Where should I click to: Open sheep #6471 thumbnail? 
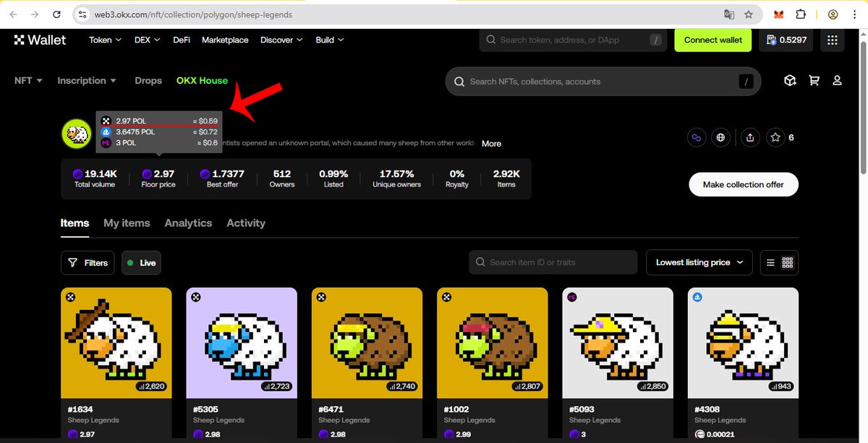[367, 342]
